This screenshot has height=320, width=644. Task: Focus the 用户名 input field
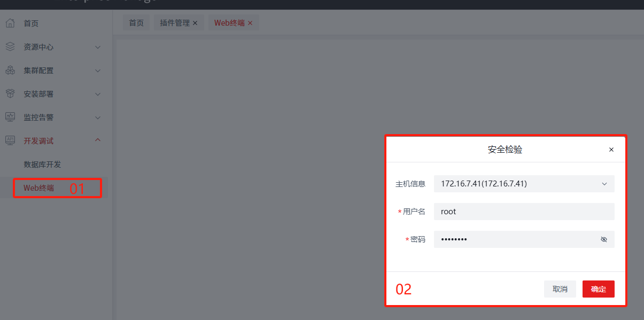(x=524, y=212)
